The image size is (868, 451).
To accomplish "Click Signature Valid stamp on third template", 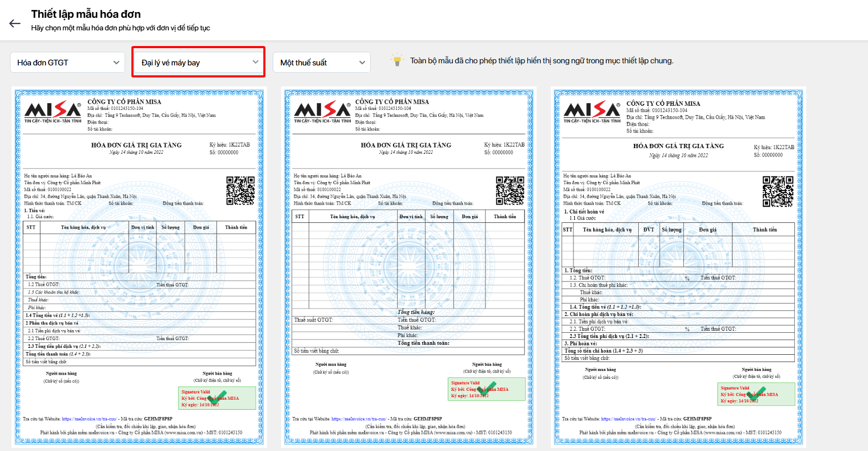I will pyautogui.click(x=756, y=394).
